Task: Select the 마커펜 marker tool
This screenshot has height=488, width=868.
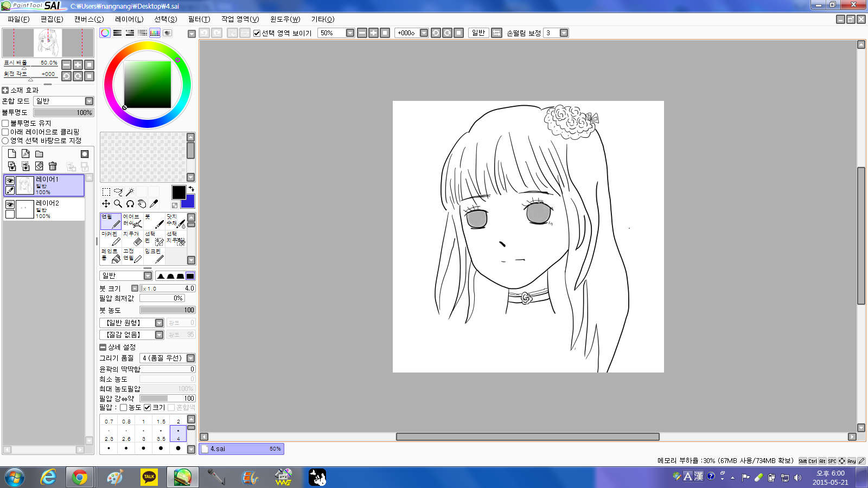Action: pos(111,239)
